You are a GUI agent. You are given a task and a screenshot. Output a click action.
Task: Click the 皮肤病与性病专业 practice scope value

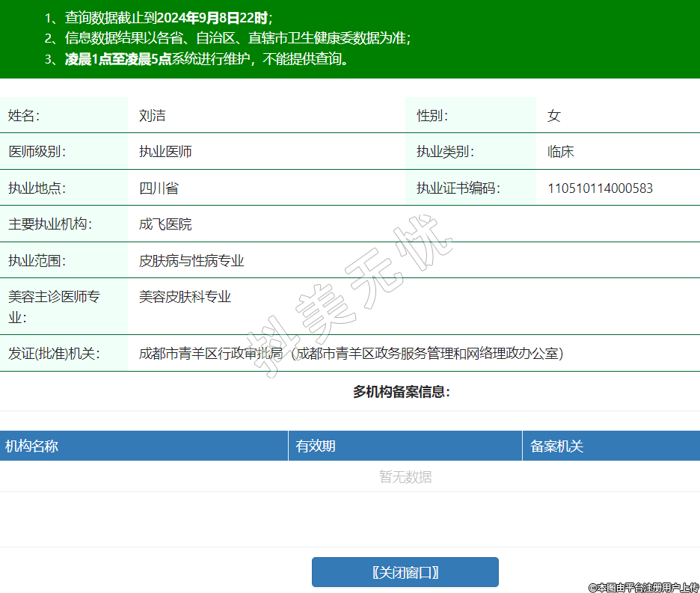tap(191, 261)
